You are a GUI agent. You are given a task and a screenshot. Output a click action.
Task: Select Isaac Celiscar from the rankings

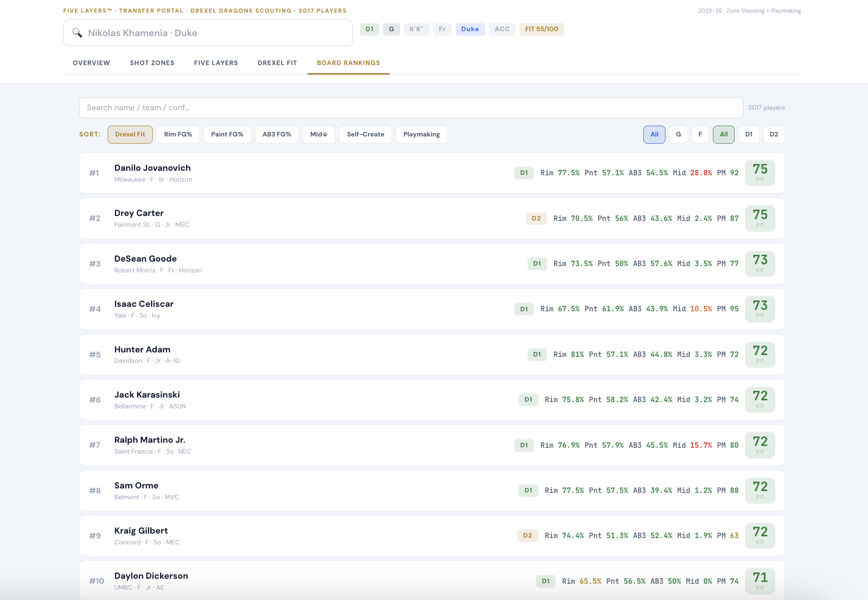pyautogui.click(x=432, y=309)
